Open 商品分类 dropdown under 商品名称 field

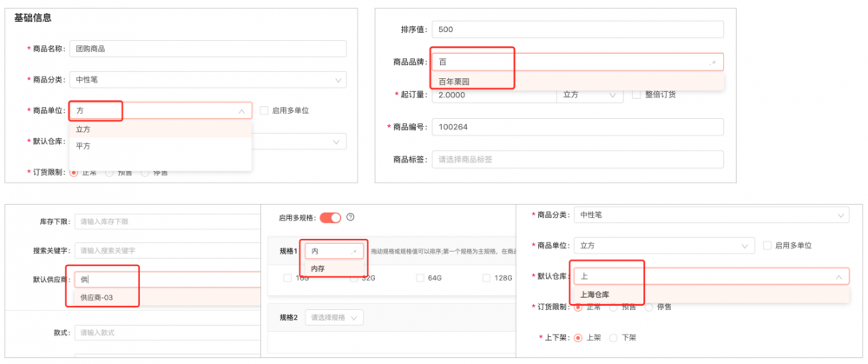[208, 80]
